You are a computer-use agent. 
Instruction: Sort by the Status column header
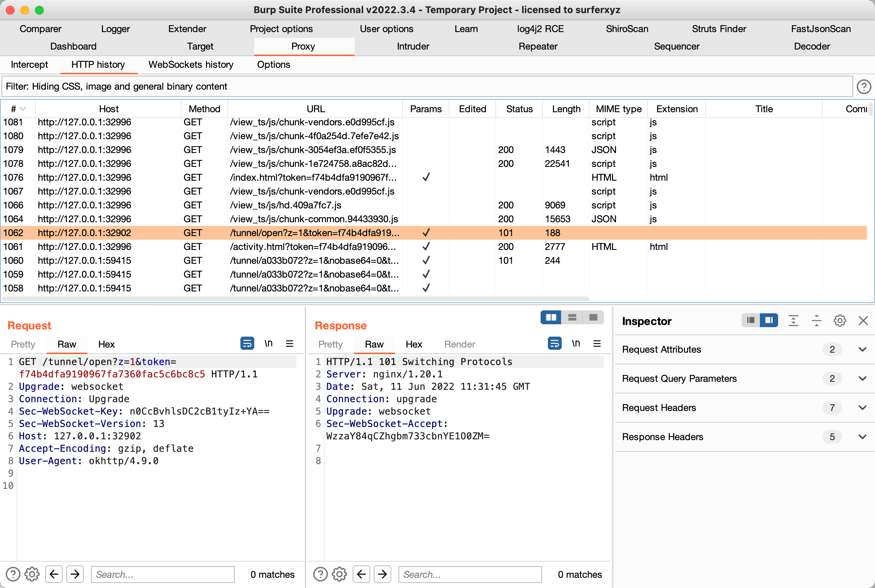click(519, 109)
